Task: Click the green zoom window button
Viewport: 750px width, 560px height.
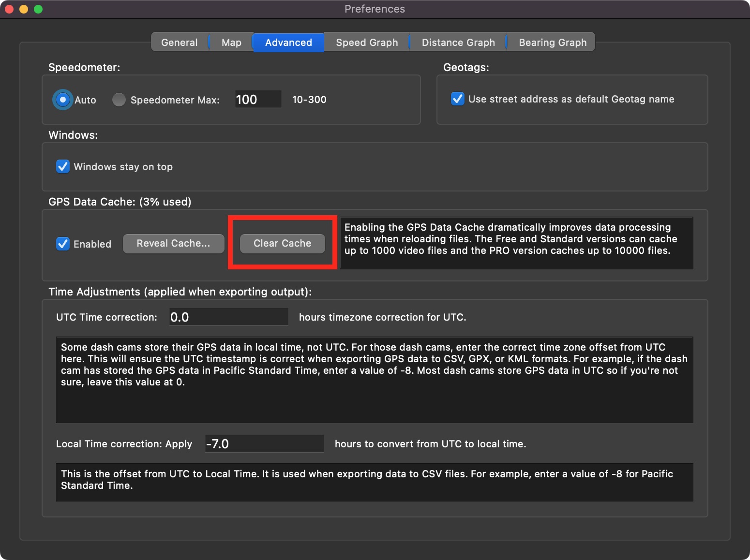Action: [38, 9]
